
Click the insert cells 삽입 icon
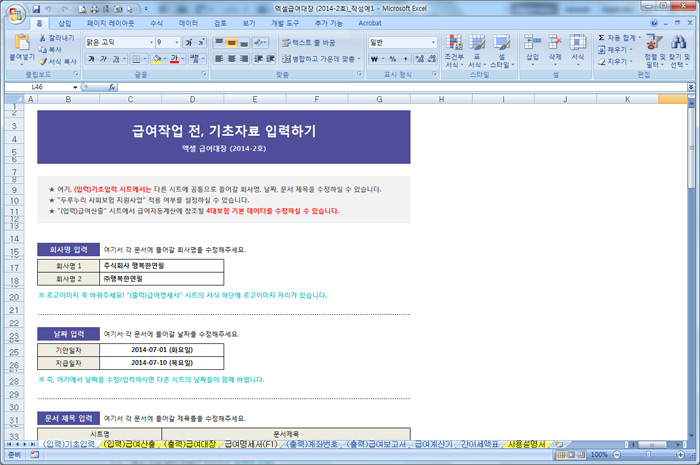pos(532,42)
